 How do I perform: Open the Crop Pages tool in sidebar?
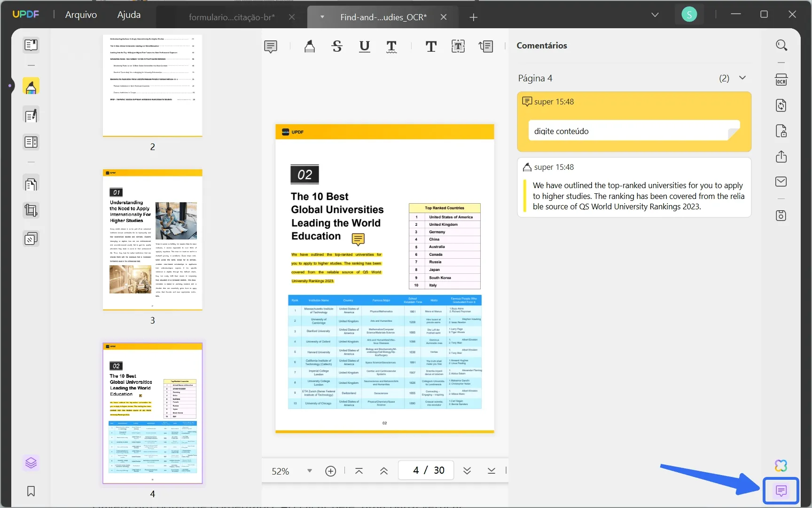pos(31,210)
